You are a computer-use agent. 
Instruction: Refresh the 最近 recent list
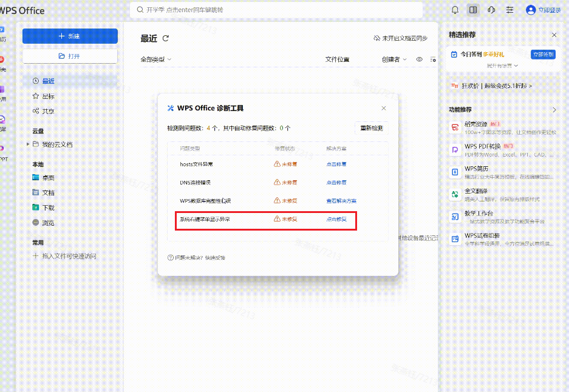166,38
